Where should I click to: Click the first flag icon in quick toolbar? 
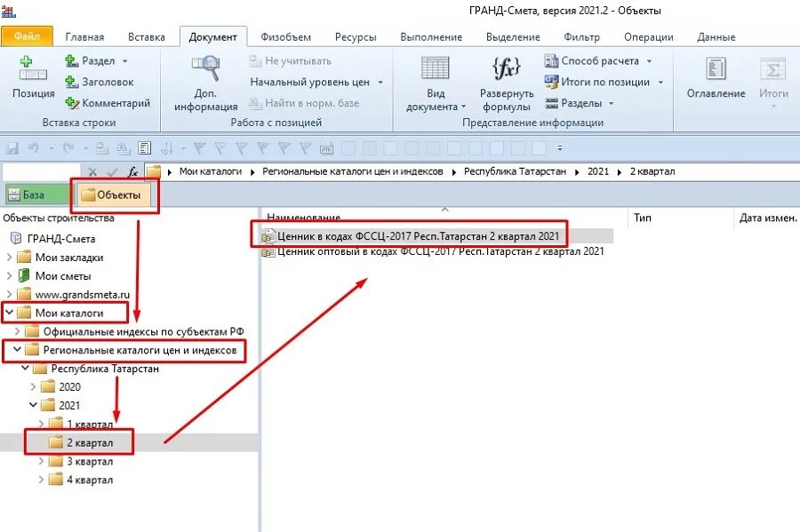199,148
